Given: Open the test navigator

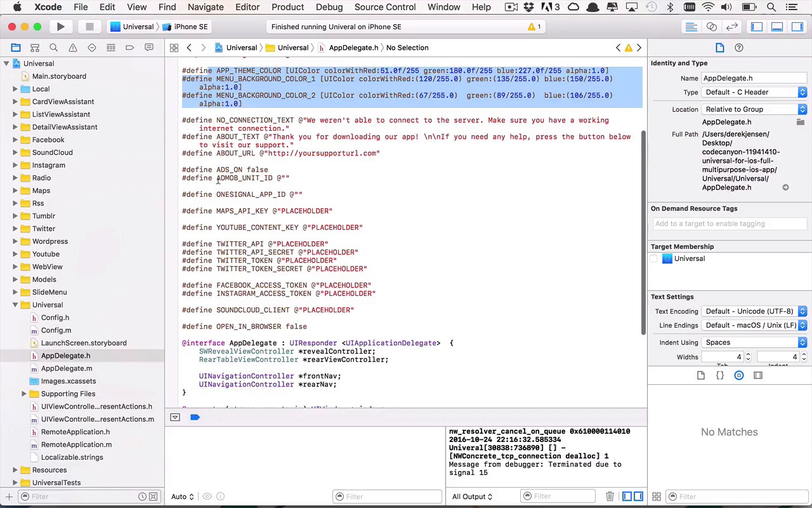Looking at the screenshot, I should pos(92,48).
